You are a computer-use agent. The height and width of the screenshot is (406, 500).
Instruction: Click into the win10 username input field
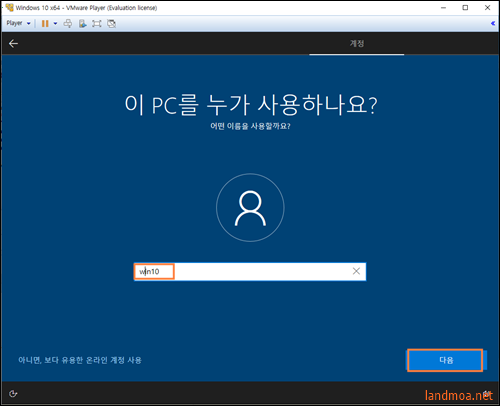tap(250, 271)
